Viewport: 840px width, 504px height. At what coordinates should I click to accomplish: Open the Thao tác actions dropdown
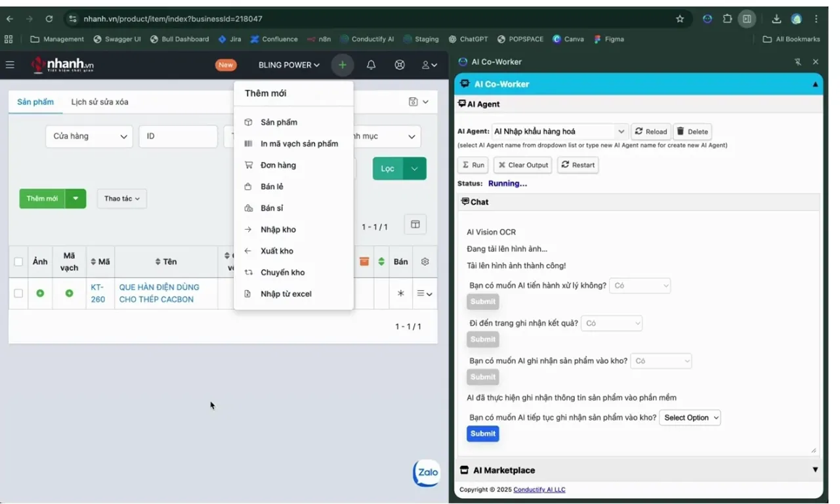coord(122,199)
